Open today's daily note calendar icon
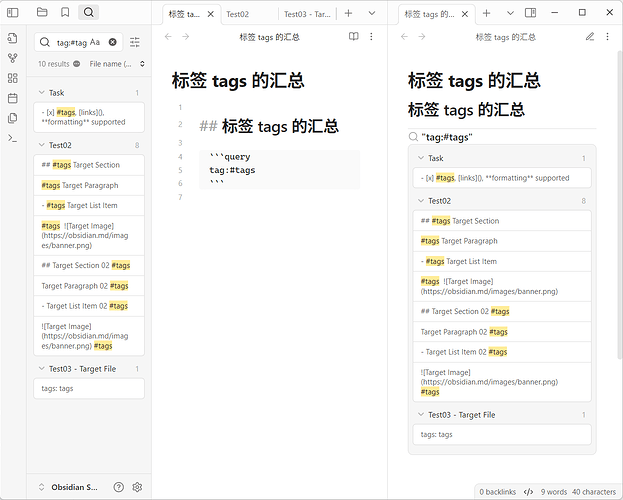This screenshot has height=500, width=623. pos(13,98)
